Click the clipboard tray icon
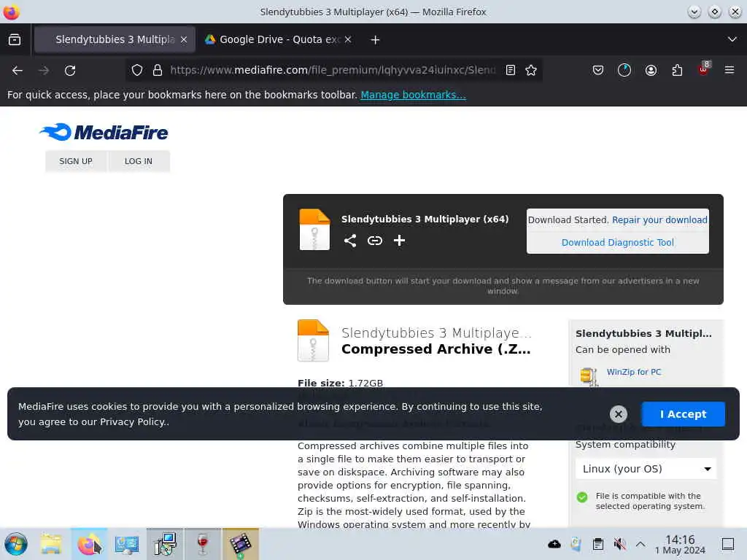The image size is (747, 560). [x=598, y=544]
